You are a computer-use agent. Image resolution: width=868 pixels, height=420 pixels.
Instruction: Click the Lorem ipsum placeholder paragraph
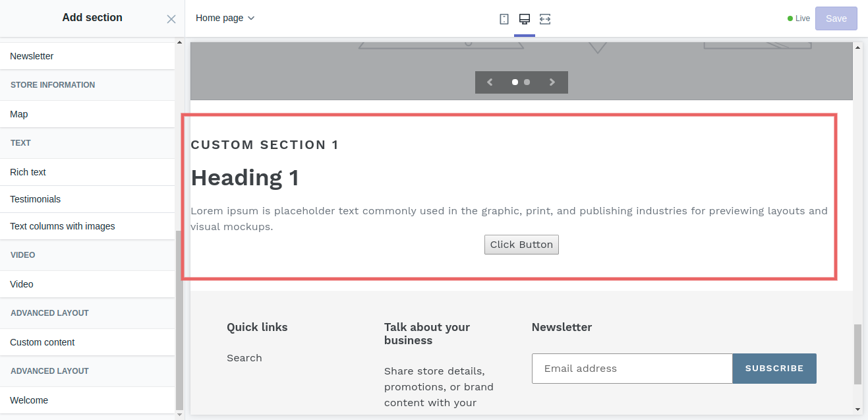click(509, 219)
